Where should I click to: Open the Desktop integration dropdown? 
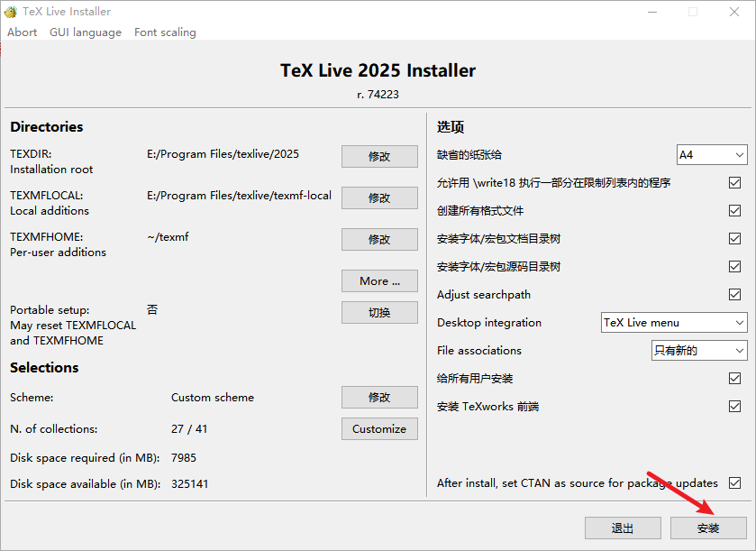pos(674,322)
